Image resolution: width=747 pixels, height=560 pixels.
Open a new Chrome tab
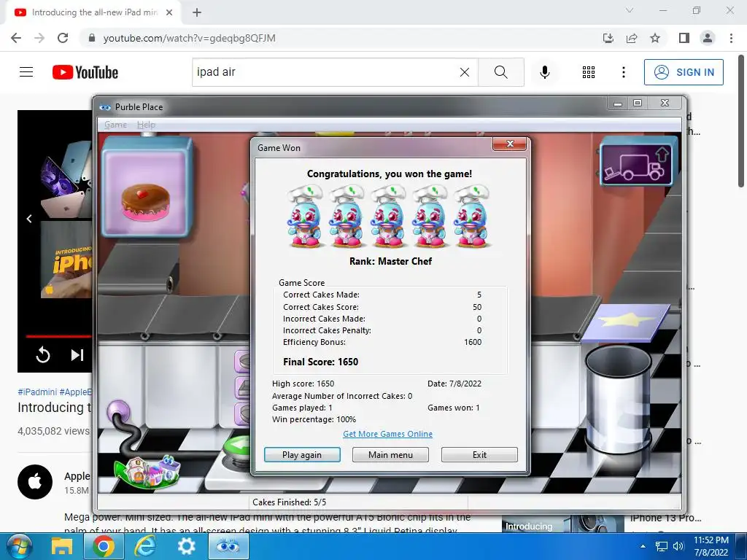[197, 12]
